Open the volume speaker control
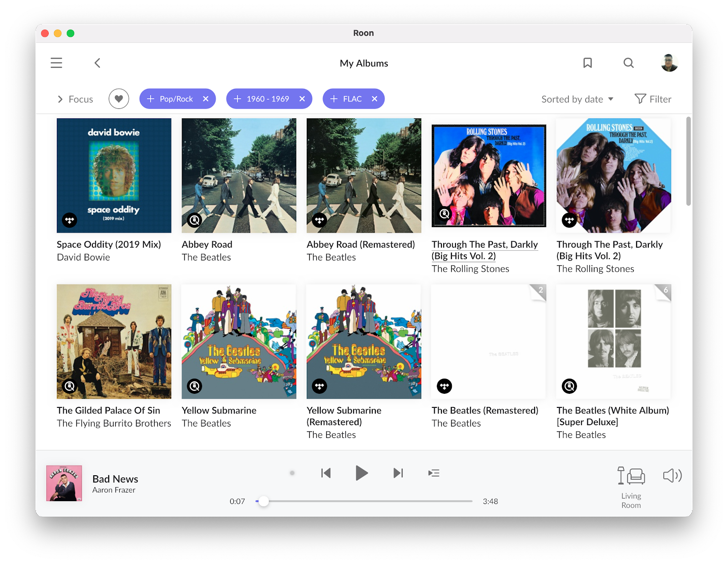Screen dimensions: 728x564 pos(672,476)
